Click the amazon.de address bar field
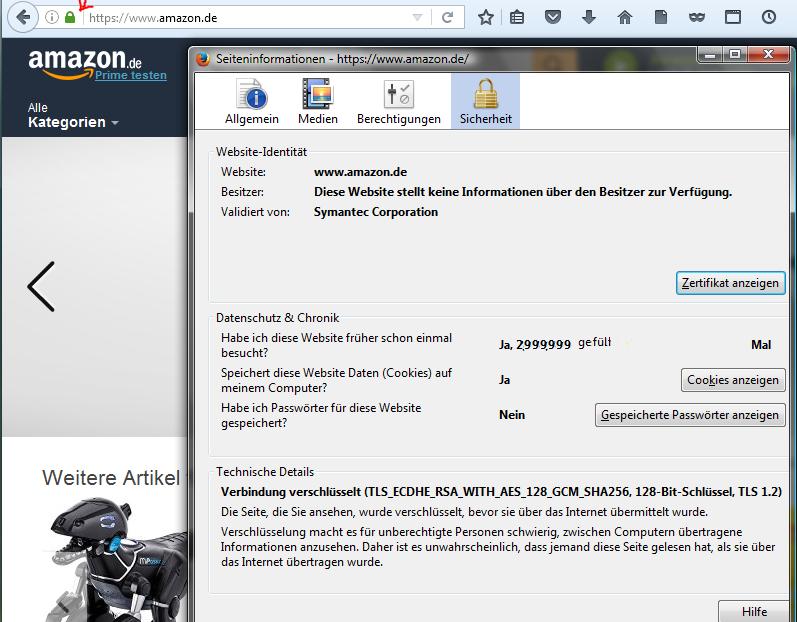The height and width of the screenshot is (622, 797). pos(249,18)
